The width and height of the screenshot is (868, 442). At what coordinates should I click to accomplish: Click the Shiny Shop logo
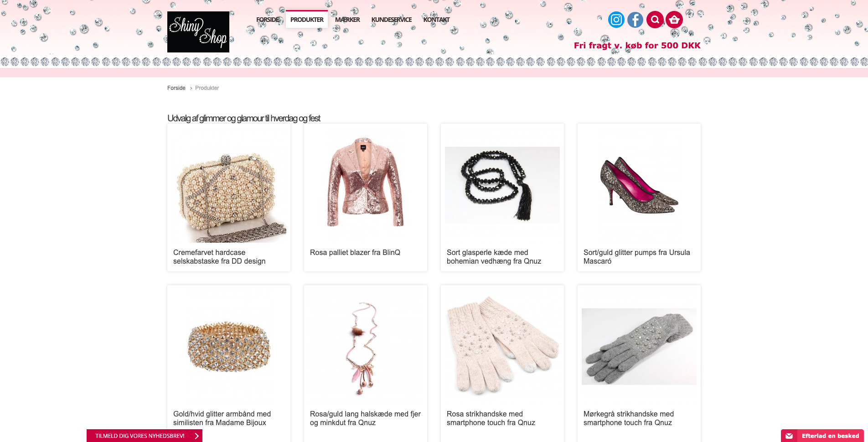pyautogui.click(x=198, y=32)
